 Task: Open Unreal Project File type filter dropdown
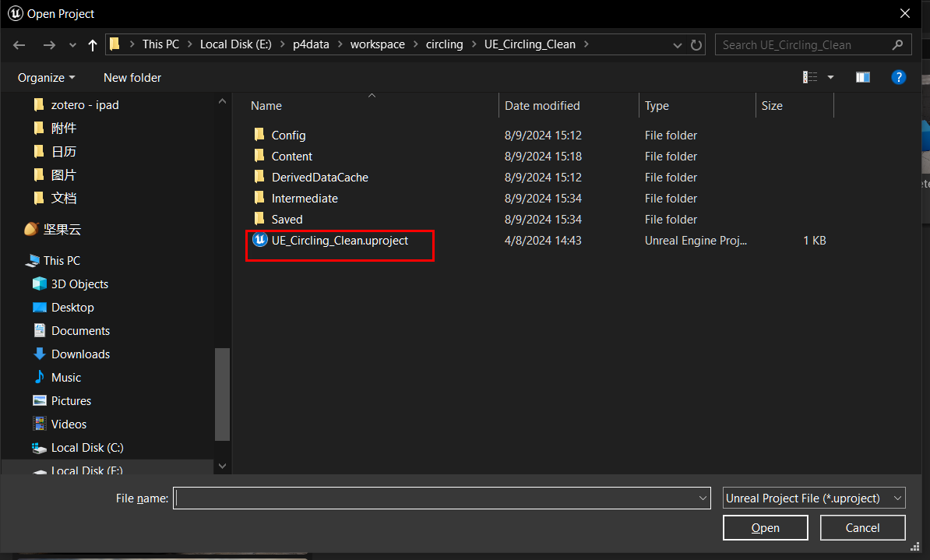(814, 498)
